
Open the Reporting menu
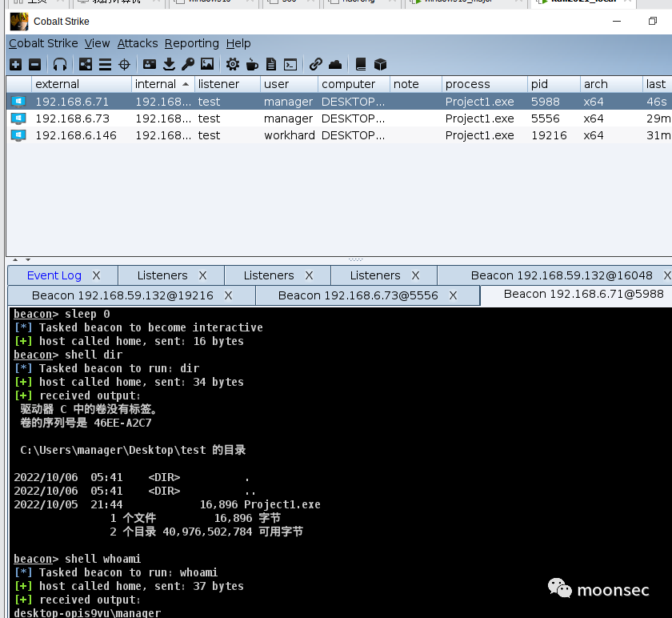[191, 43]
